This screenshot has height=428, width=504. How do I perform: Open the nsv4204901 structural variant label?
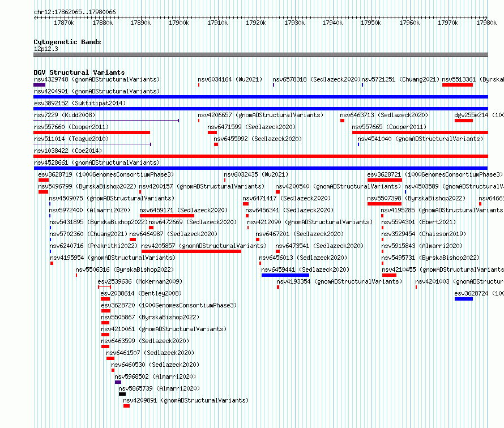(97, 91)
